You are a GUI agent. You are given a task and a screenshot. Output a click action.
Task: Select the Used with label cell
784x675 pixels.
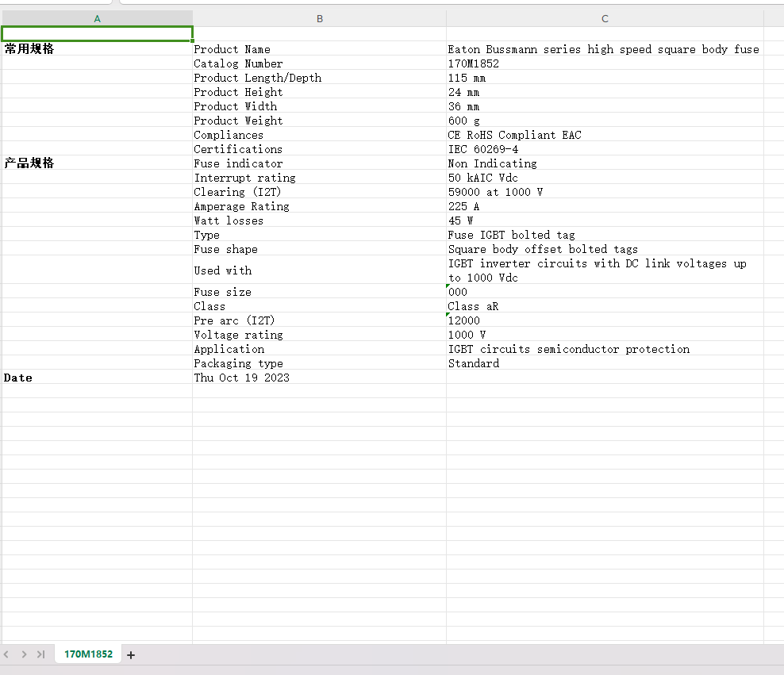[x=320, y=270]
